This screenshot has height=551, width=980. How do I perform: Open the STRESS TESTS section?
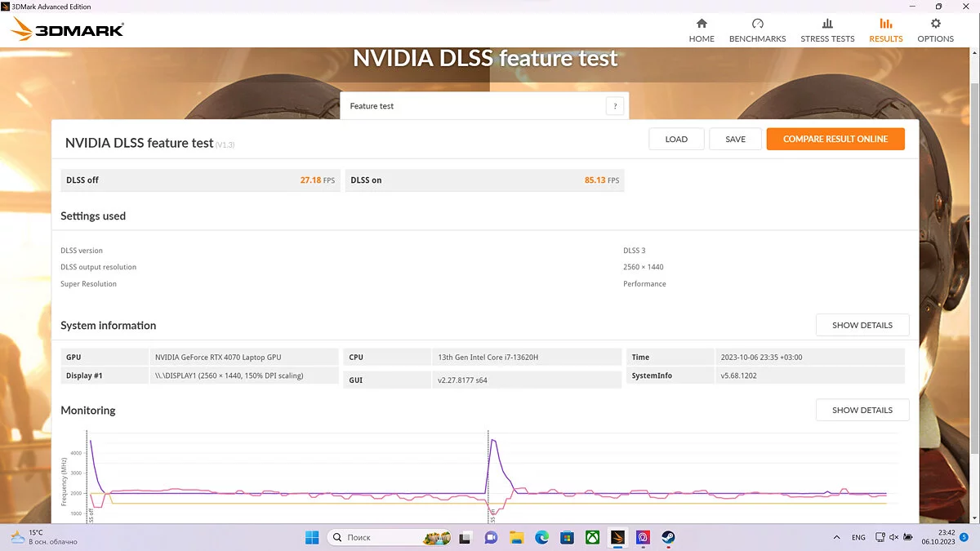[x=827, y=30]
